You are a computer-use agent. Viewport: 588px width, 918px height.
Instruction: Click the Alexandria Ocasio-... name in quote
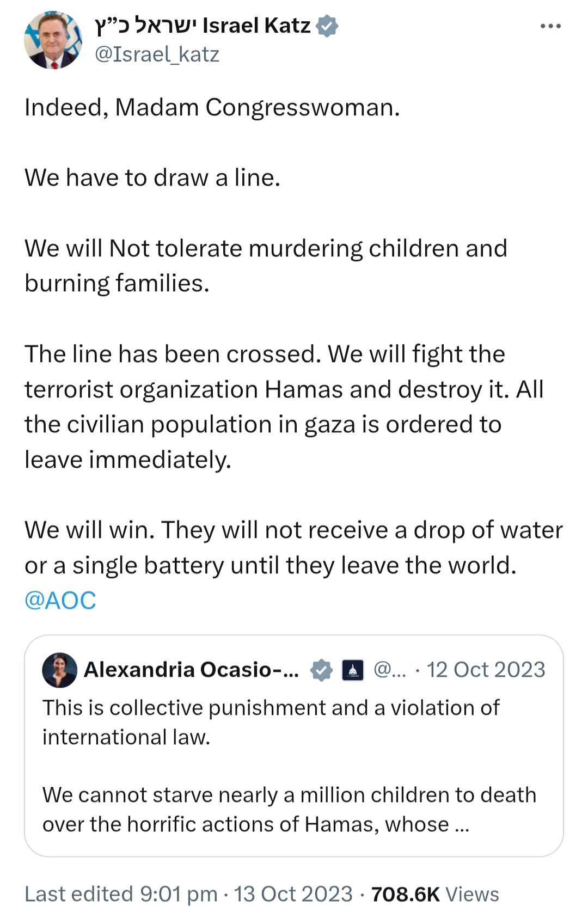point(191,670)
